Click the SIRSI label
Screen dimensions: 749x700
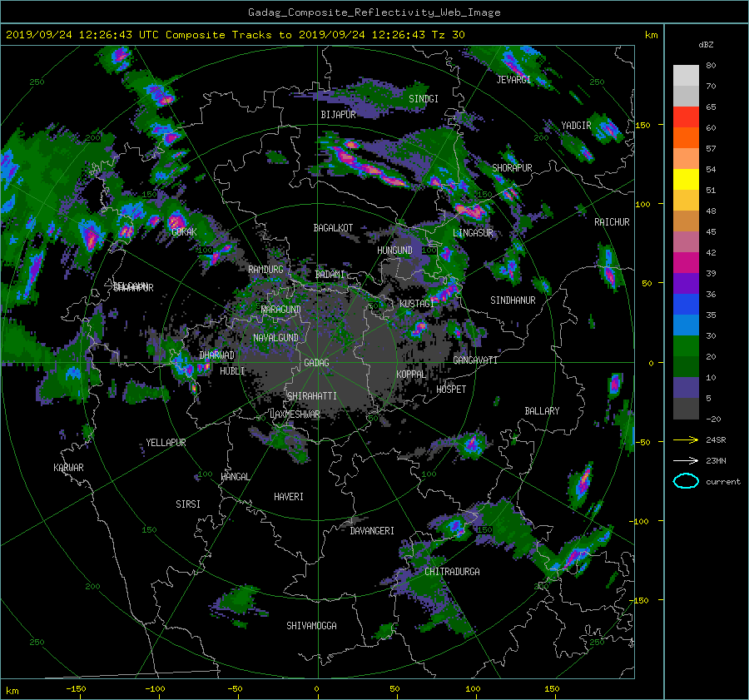point(188,504)
